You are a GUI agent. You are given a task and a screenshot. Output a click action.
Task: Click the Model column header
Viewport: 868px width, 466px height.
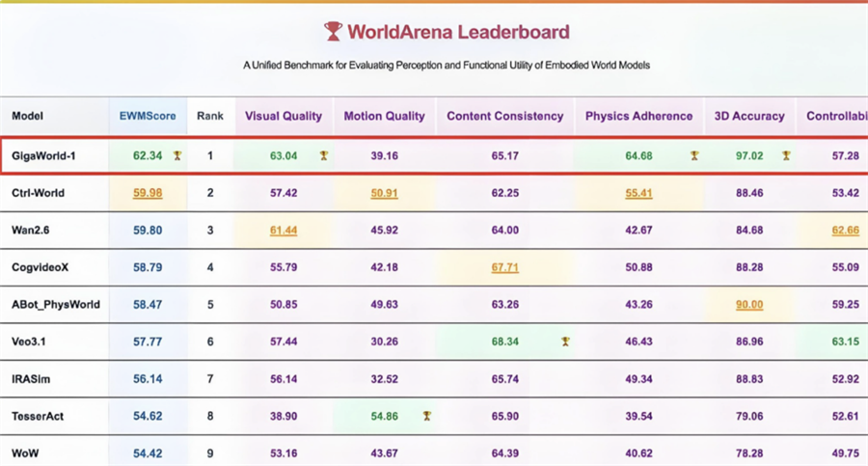coord(28,116)
